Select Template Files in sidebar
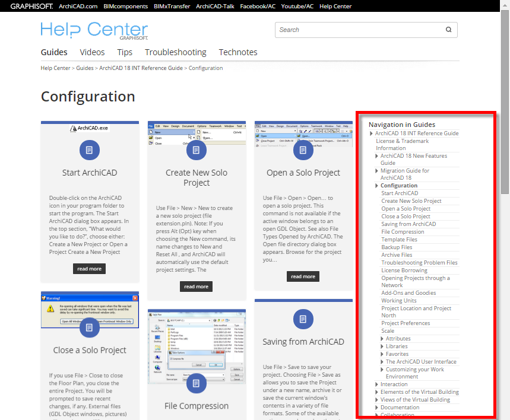510x420 pixels. 399,240
